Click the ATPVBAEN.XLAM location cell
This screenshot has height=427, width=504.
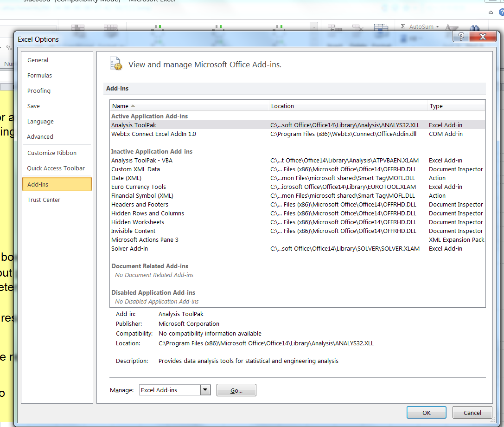pyautogui.click(x=344, y=160)
